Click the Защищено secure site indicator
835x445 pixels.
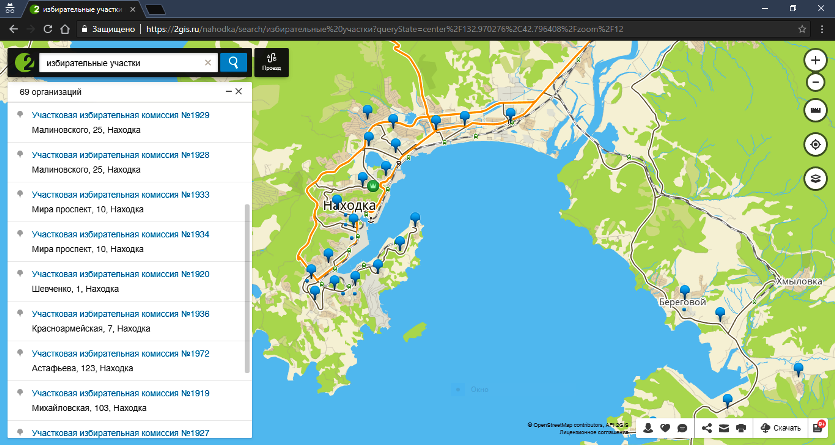(x=108, y=29)
